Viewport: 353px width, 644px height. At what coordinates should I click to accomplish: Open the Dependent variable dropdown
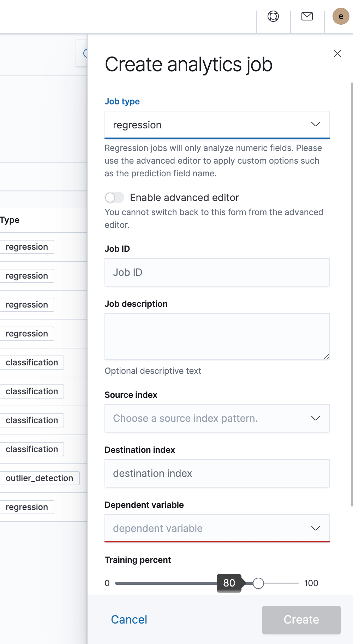pyautogui.click(x=217, y=528)
